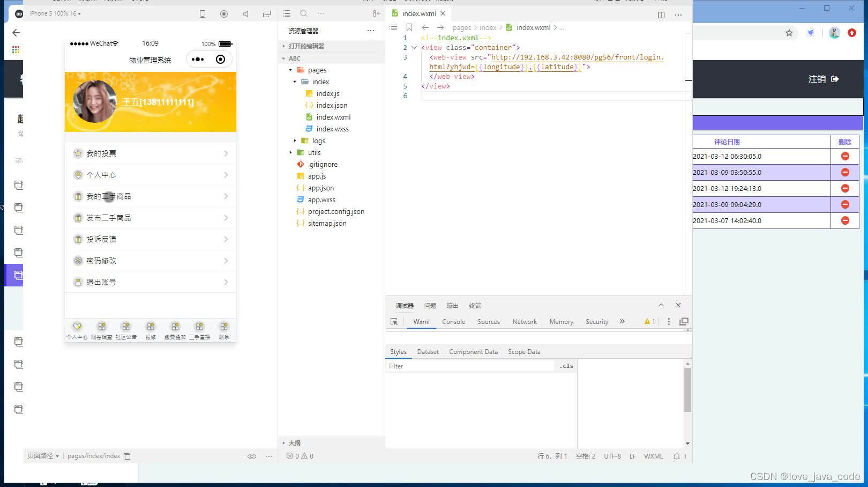The width and height of the screenshot is (868, 487).
Task: Select the 问题 panel tab
Action: coord(430,306)
